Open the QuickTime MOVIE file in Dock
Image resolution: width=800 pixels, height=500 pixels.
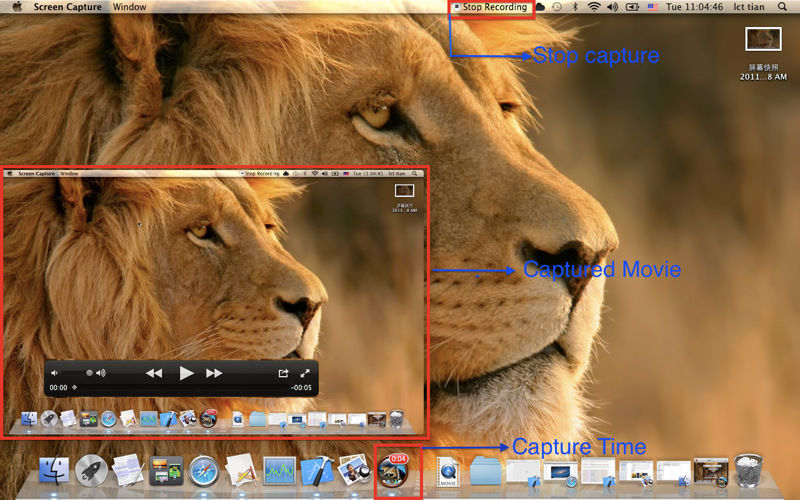pos(448,471)
